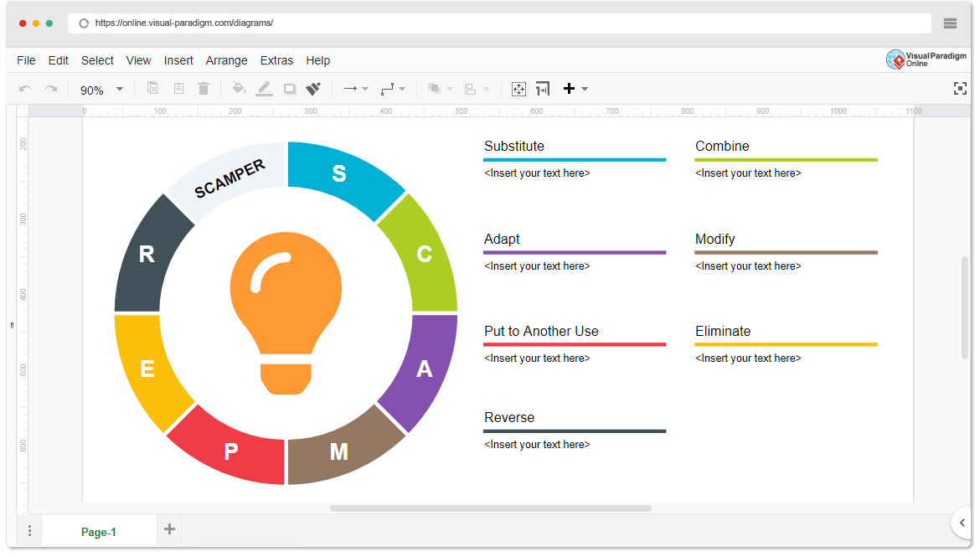
Task: Open the Edit menu
Action: [58, 60]
